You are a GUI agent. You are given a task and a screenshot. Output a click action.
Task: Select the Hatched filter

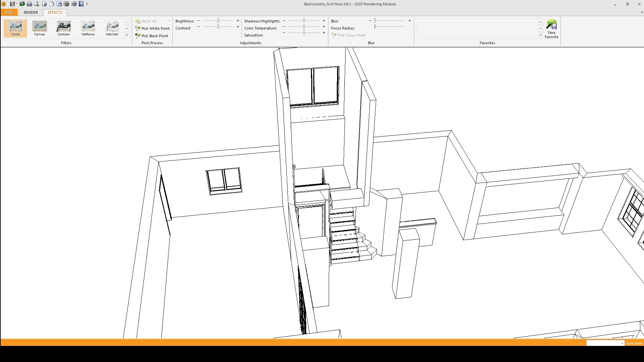112,28
